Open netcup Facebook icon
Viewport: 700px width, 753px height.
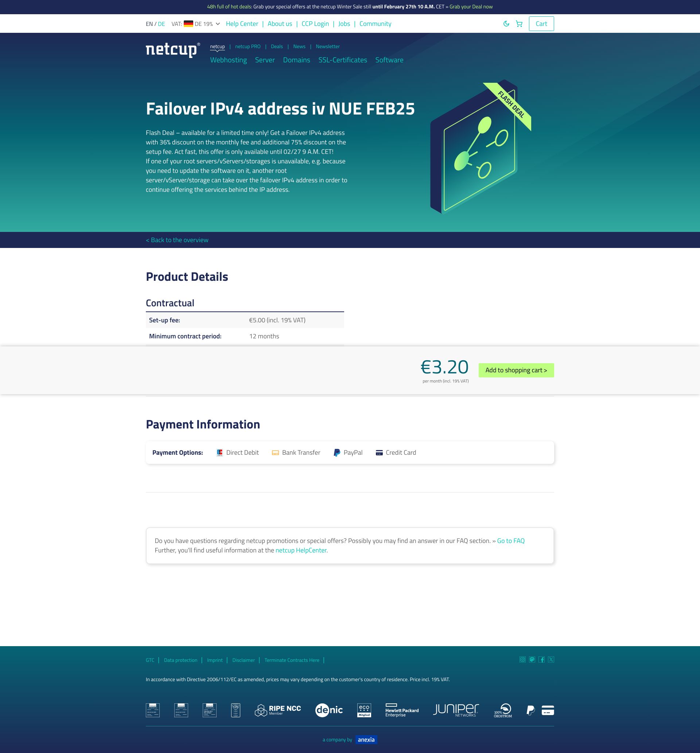pos(541,659)
